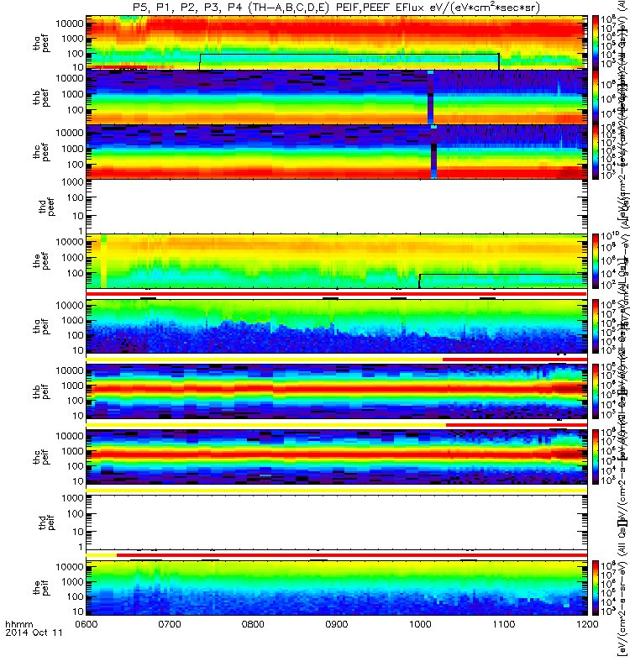Click inside the the peef electron spectrogram
Screen dimensions: 630x672
pyautogui.click(x=337, y=261)
